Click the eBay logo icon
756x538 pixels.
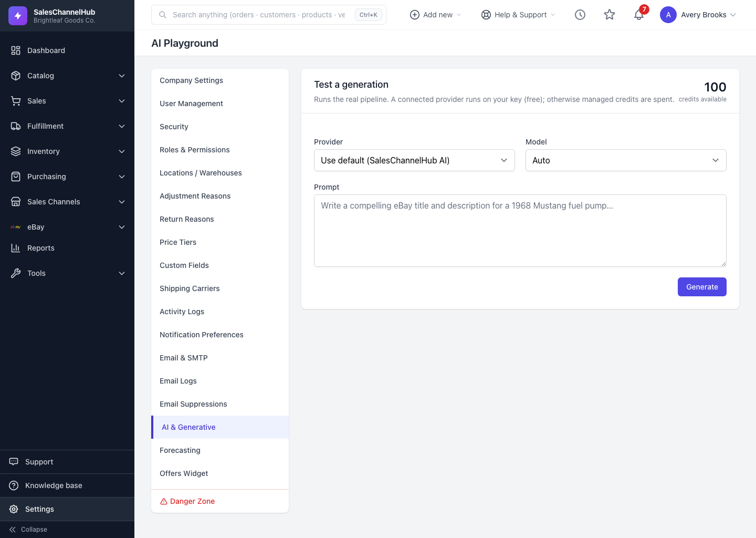click(x=16, y=227)
